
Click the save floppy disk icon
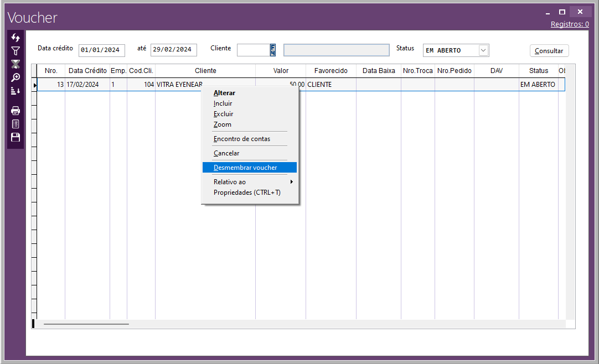pos(16,137)
